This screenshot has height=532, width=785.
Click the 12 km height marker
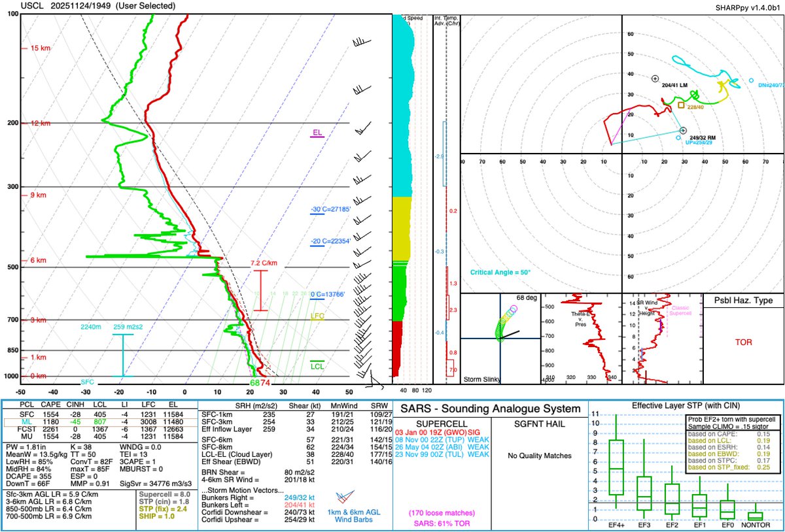(x=40, y=124)
